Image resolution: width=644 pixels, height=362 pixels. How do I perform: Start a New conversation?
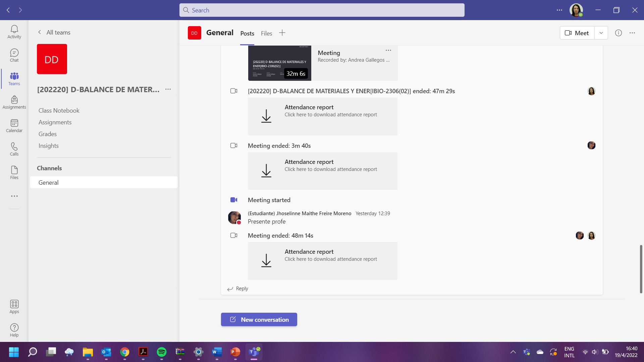point(259,319)
